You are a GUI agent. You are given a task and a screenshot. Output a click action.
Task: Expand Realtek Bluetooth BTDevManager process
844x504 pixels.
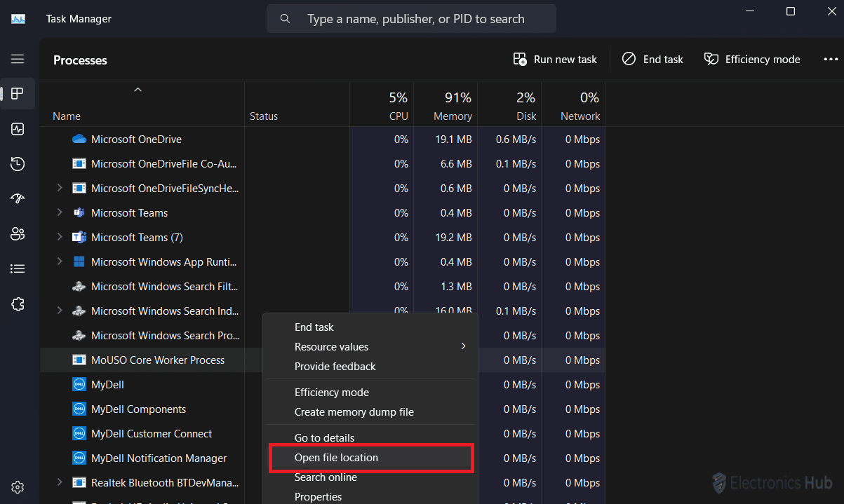tap(60, 483)
